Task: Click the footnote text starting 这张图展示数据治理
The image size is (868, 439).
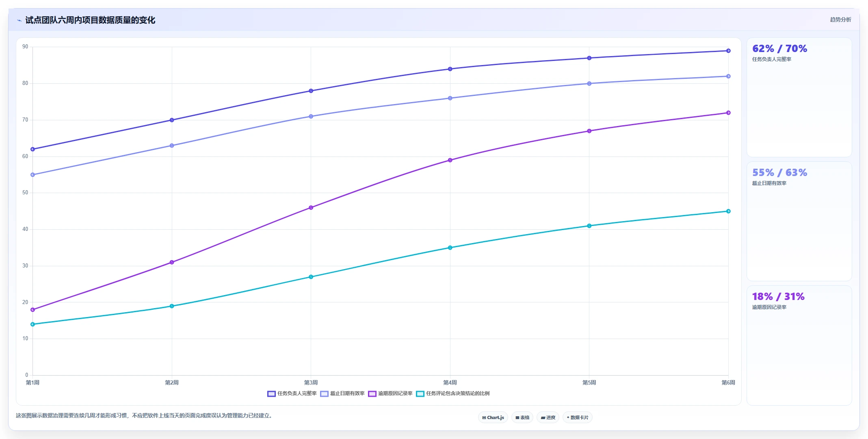Action: [x=144, y=415]
